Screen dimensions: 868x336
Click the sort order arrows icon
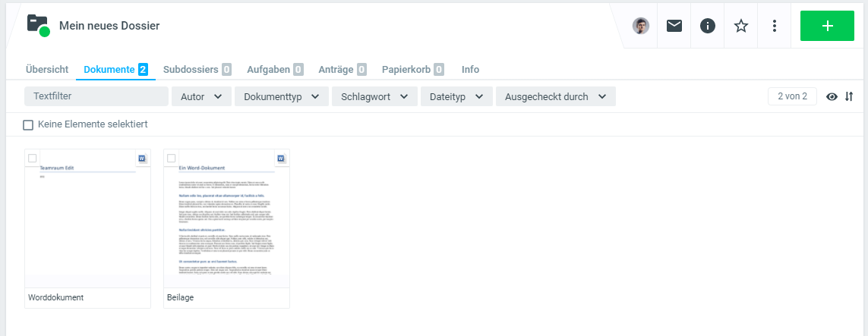click(849, 96)
